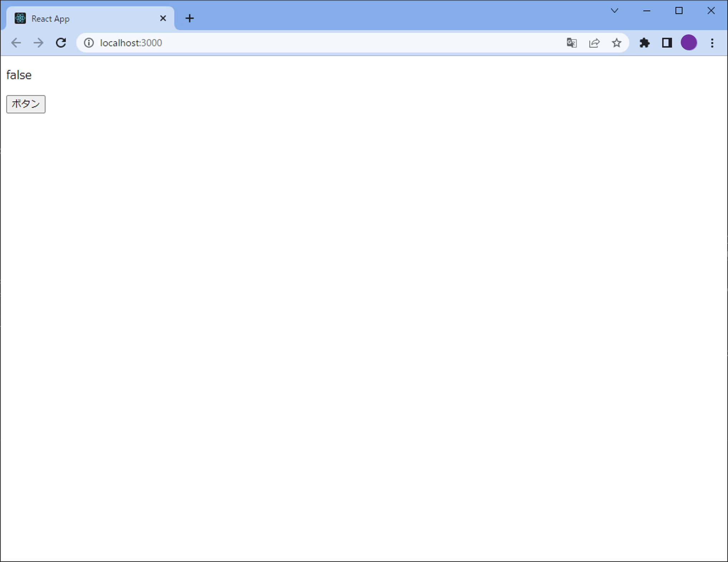Minimize the browser window
This screenshot has width=728, height=562.
(x=647, y=11)
